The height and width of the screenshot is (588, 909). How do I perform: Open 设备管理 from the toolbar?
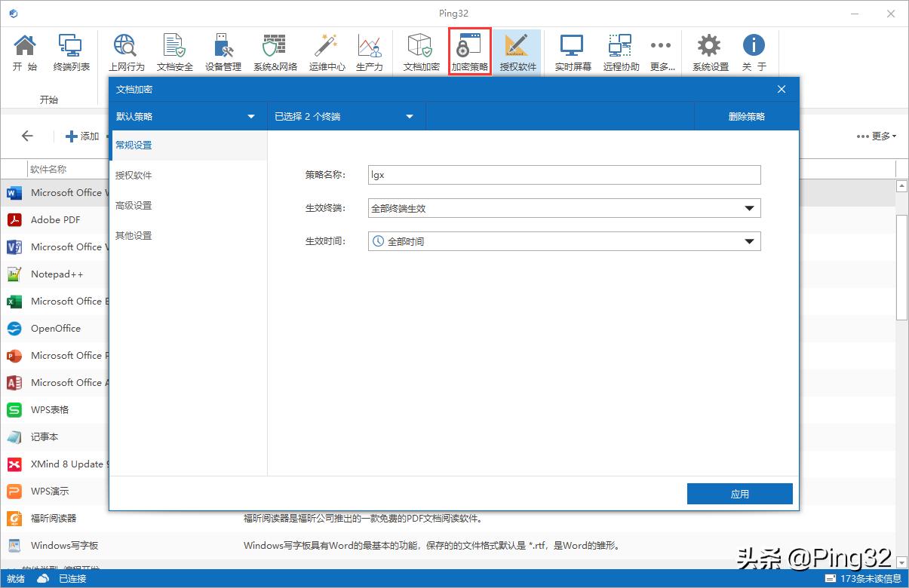[x=223, y=50]
